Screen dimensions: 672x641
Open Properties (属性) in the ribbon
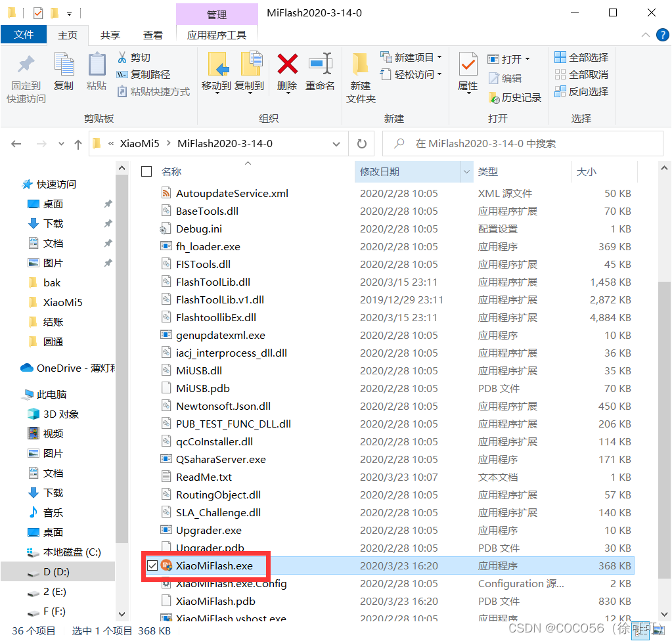[x=468, y=72]
